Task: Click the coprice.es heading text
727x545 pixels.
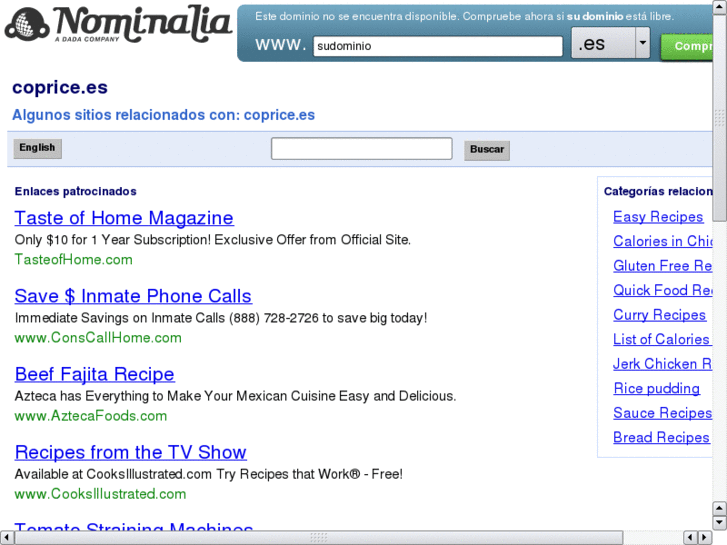Action: (60, 87)
